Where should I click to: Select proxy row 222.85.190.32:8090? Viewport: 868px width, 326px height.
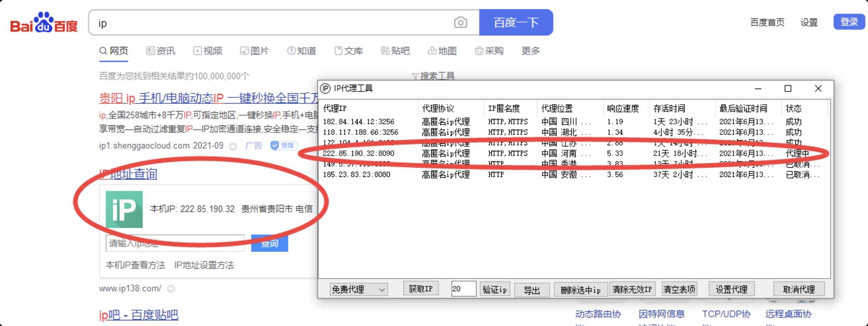tap(573, 153)
